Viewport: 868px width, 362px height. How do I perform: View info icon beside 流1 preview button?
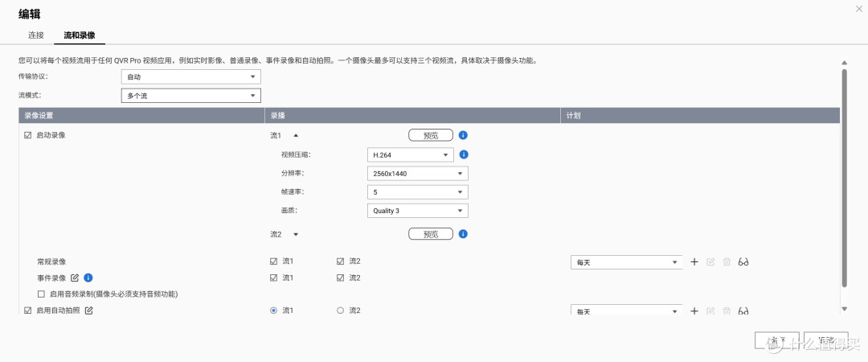pos(464,135)
